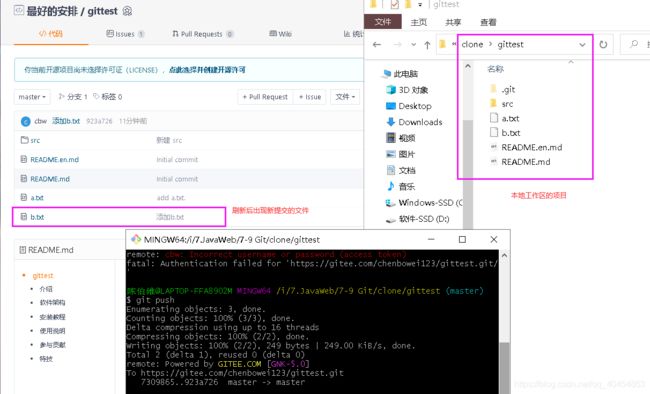Image resolution: width=650 pixels, height=394 pixels.
Task: Click the Git Bash terminal scrollbar up arrow
Action: click(504, 255)
